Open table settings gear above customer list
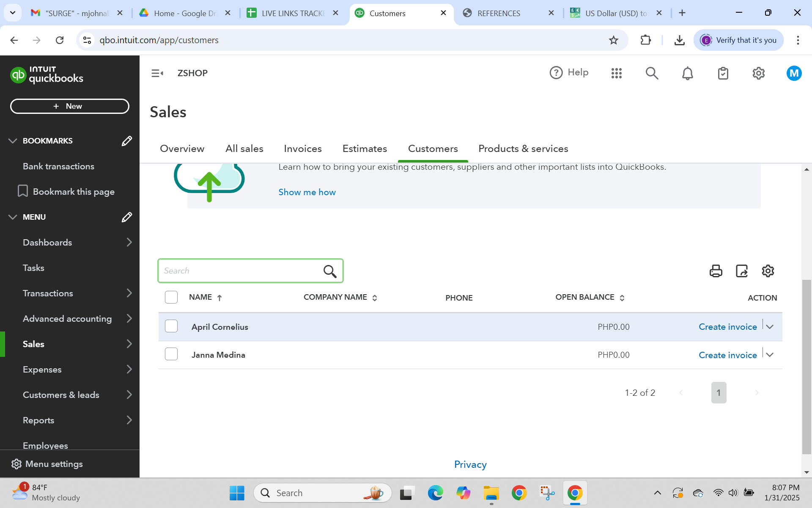This screenshot has width=812, height=508. (768, 271)
